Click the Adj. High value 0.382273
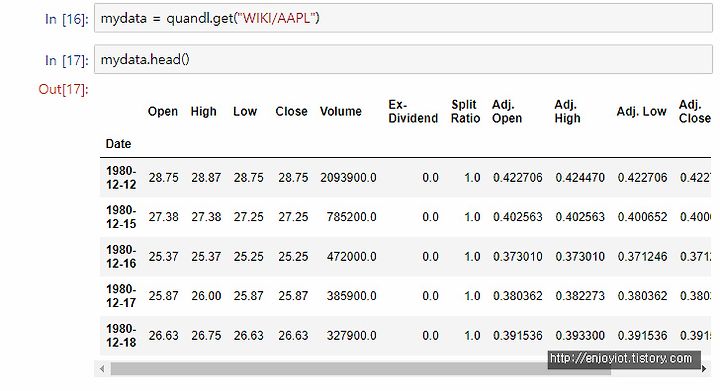 coord(580,296)
